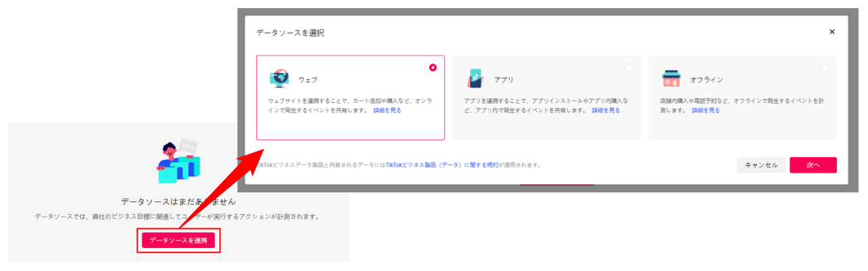Viewport: 868px width, 271px height.
Task: Click the データソースはまだありません heading text
Action: (178, 201)
